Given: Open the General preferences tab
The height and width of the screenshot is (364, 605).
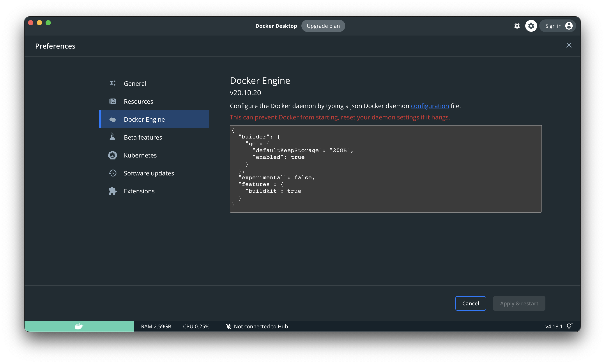Looking at the screenshot, I should (x=135, y=83).
